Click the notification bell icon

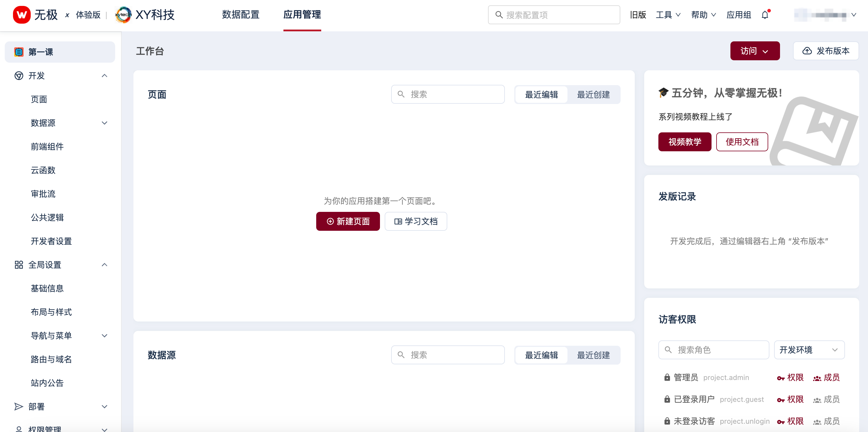(x=765, y=15)
